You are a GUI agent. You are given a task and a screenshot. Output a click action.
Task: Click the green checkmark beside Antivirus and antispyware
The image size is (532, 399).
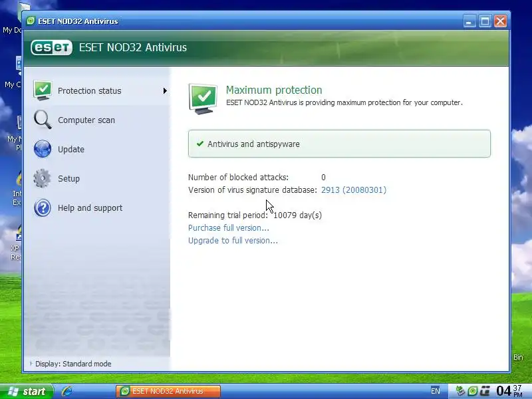pos(200,144)
